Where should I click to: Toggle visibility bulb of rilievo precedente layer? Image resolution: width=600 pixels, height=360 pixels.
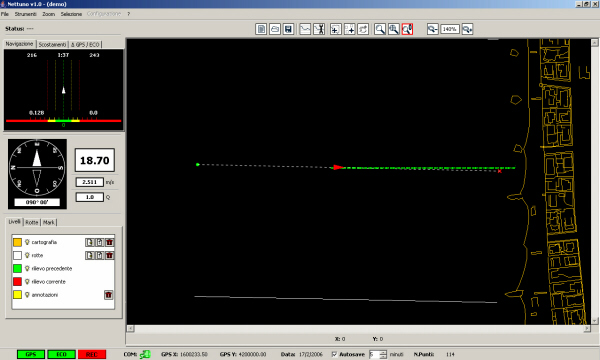[x=27, y=269]
